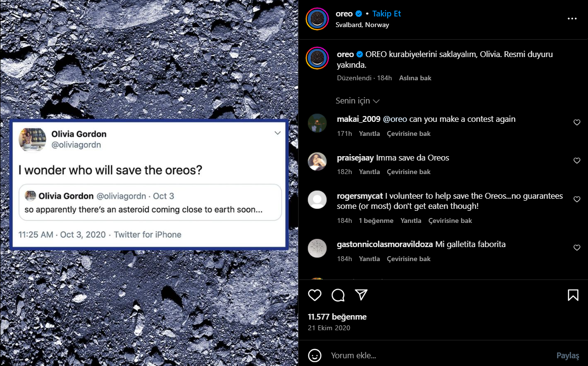Click the Oreo profile picture in header

pos(317,19)
